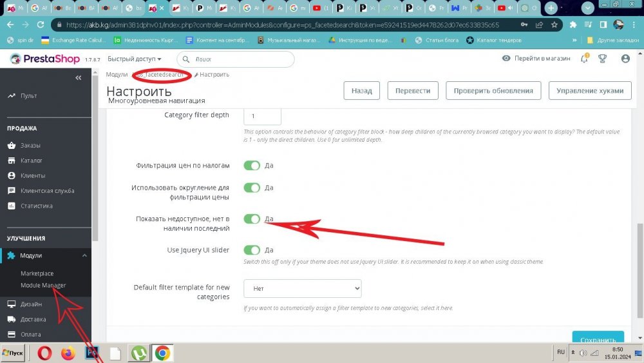Open Оплата card icon
Screen dimensions: 644x363
click(x=12, y=334)
